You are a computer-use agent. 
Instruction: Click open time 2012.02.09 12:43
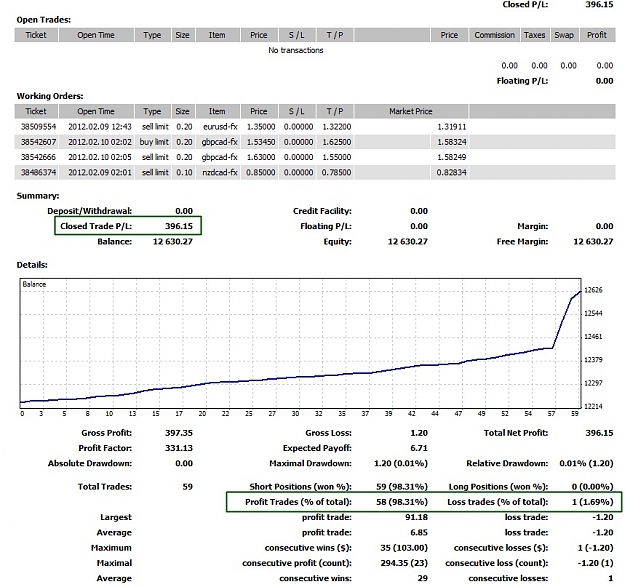[x=100, y=127]
